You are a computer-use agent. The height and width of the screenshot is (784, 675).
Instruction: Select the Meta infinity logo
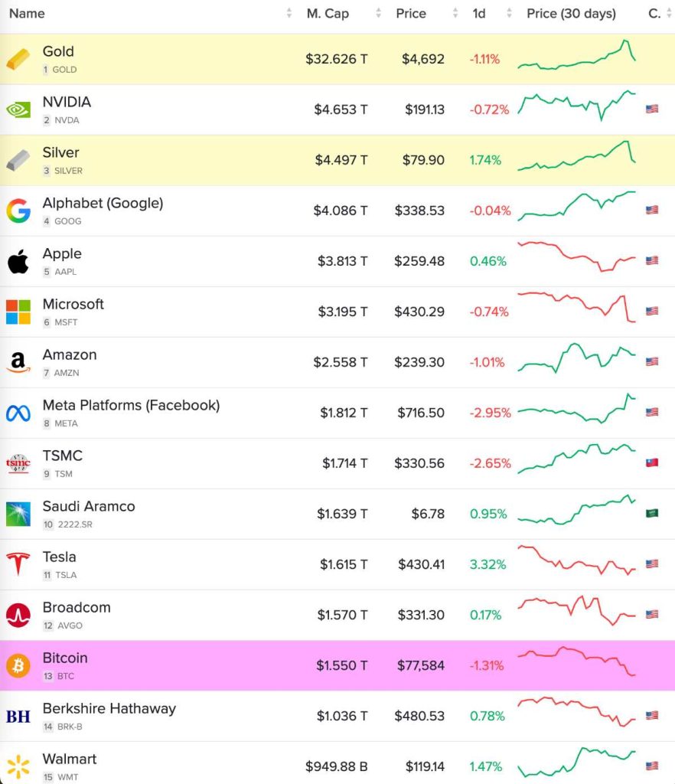18,413
